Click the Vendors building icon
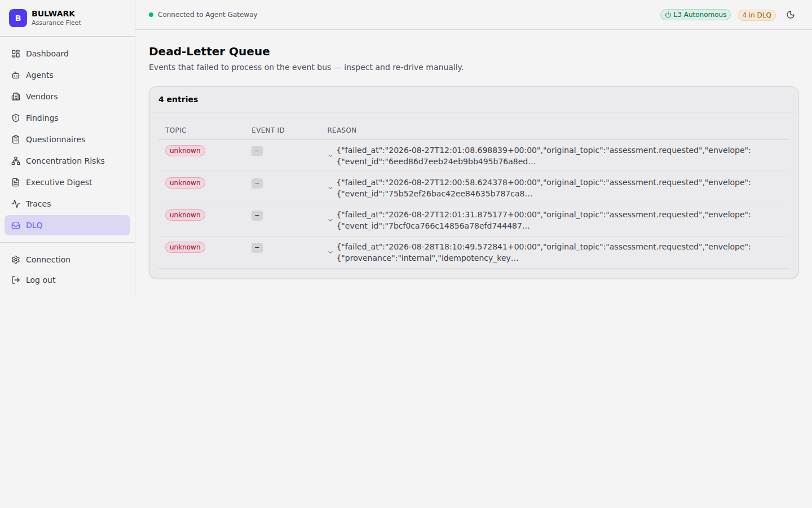 tap(16, 97)
